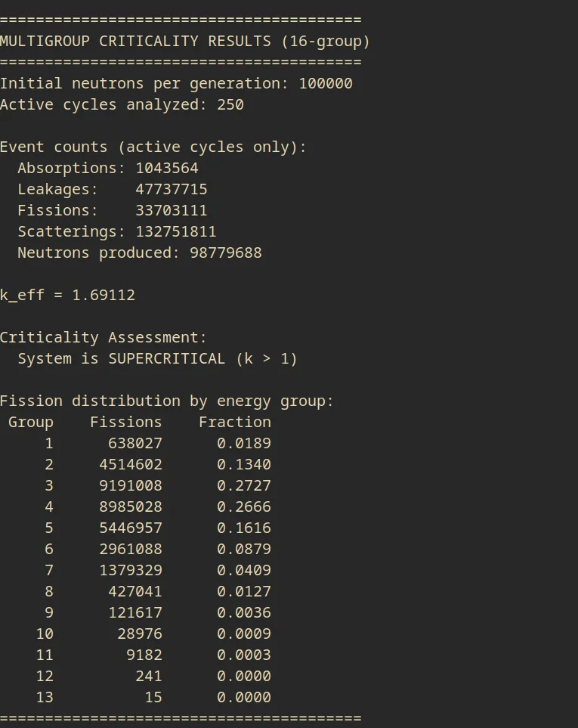Click the group 5 fraction 0.1616

pyautogui.click(x=244, y=528)
